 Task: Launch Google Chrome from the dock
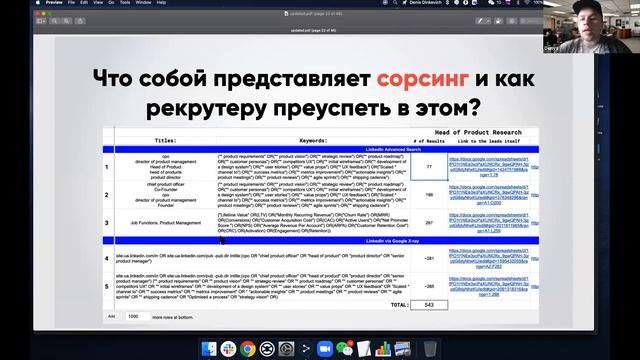pos(247,349)
